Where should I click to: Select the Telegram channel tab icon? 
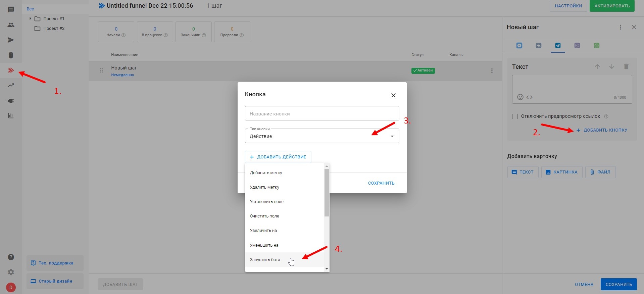click(557, 46)
